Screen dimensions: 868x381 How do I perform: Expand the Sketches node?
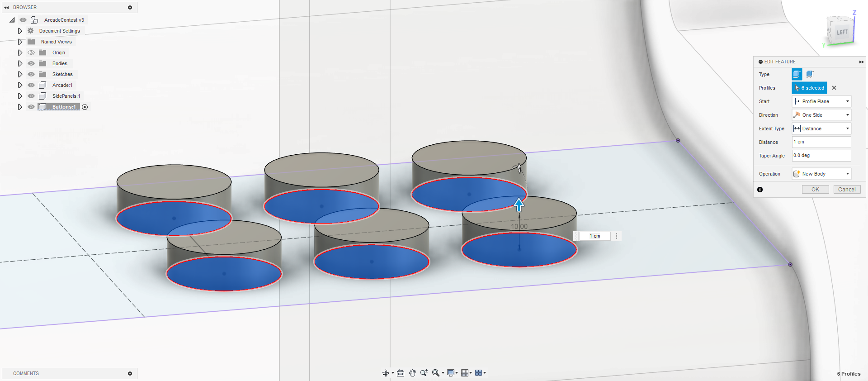pyautogui.click(x=20, y=74)
